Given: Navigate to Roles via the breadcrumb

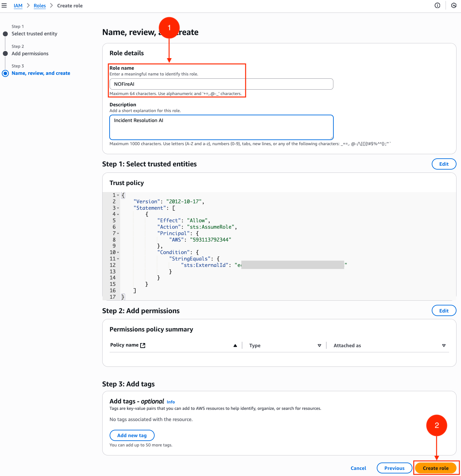Looking at the screenshot, I should [40, 5].
